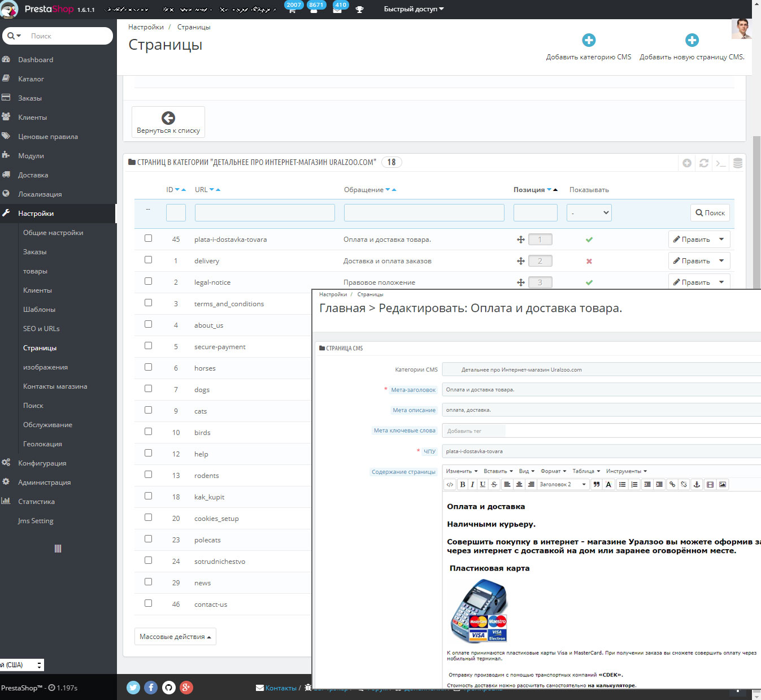Open the Массовые действия bulk actions dropdown
This screenshot has width=761, height=700.
pyautogui.click(x=175, y=637)
